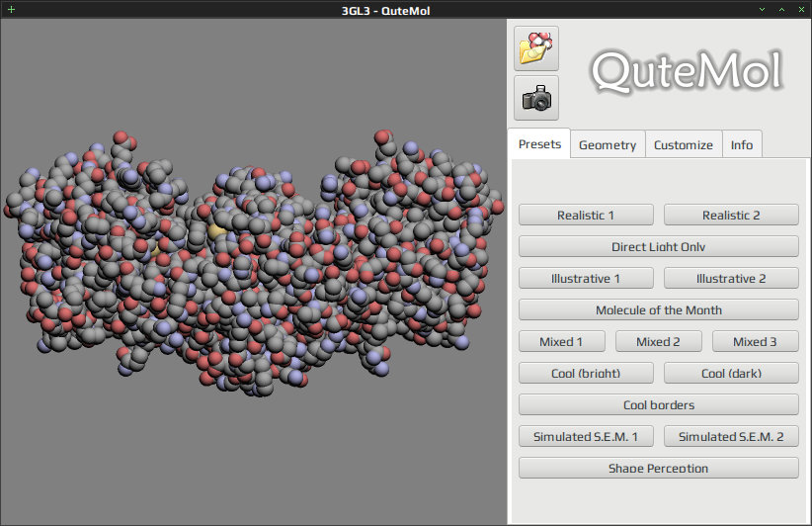Viewport: 812px width, 526px height.
Task: Apply the Illustrative 1 preset
Action: click(x=586, y=278)
